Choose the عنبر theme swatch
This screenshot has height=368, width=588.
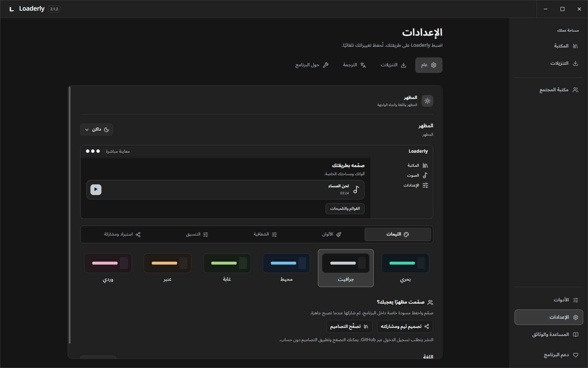pos(167,268)
